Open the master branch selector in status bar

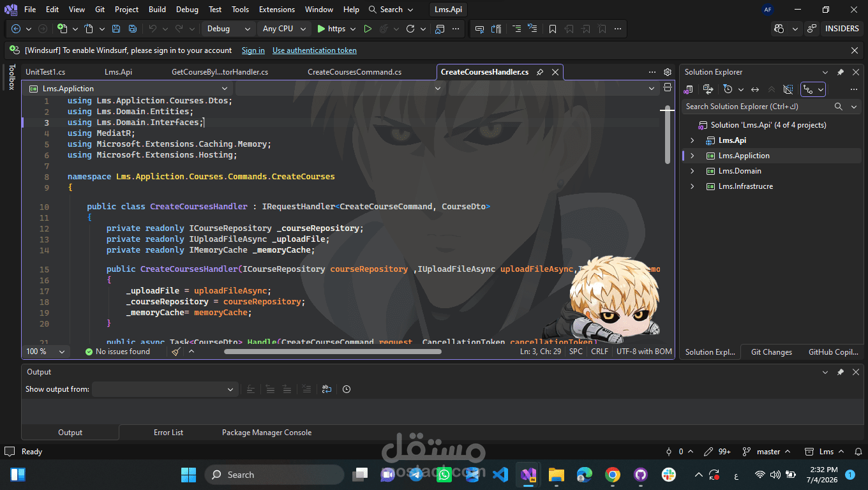coord(768,452)
